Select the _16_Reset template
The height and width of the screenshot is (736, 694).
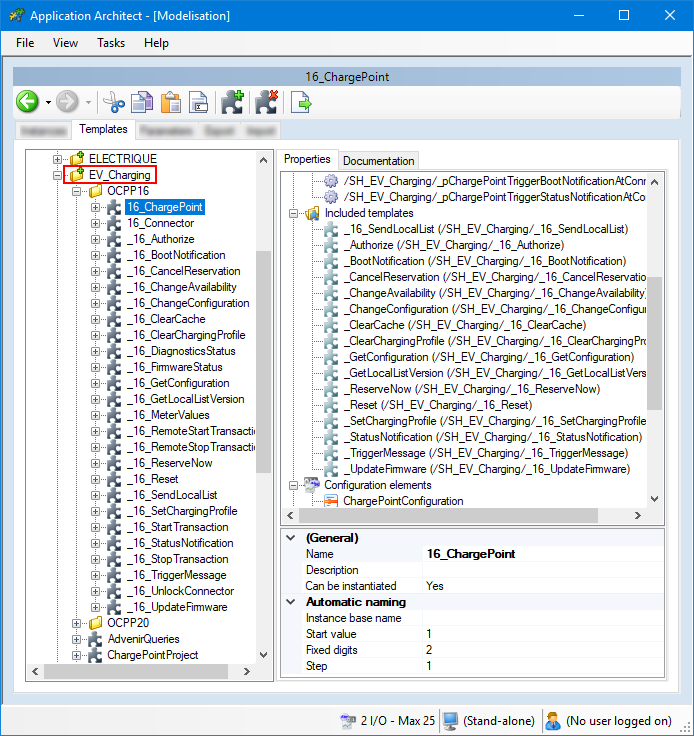tap(153, 479)
